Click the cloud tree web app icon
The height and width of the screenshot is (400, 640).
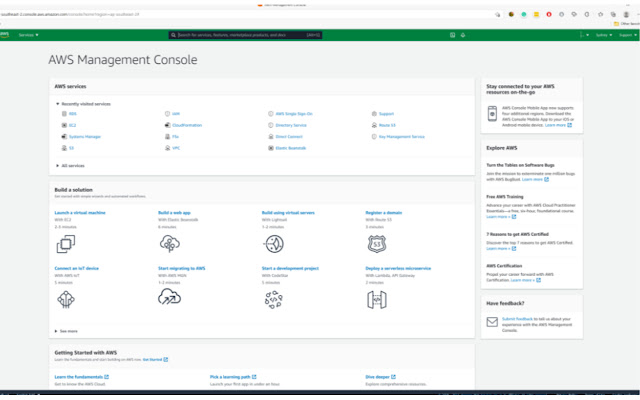(x=170, y=244)
